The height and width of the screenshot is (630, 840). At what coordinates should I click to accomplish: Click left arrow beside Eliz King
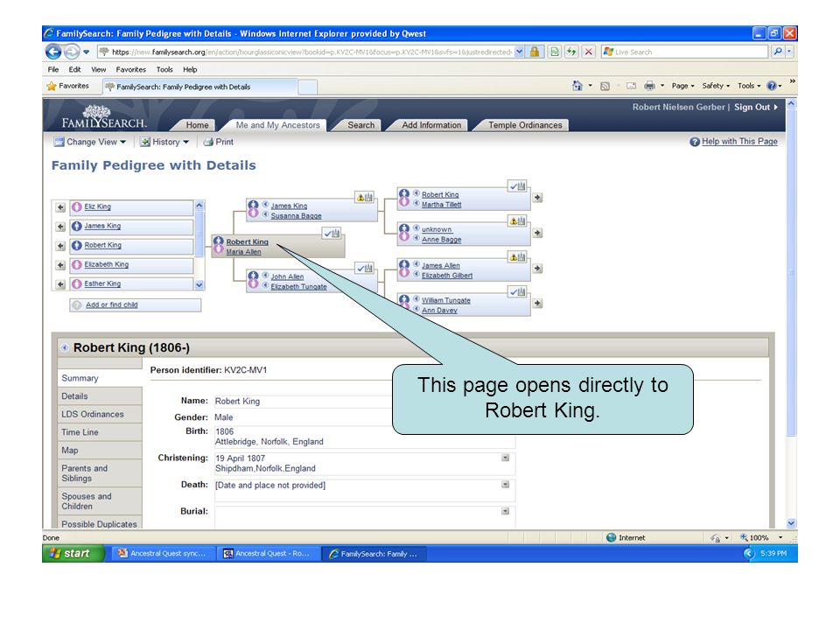(60, 207)
